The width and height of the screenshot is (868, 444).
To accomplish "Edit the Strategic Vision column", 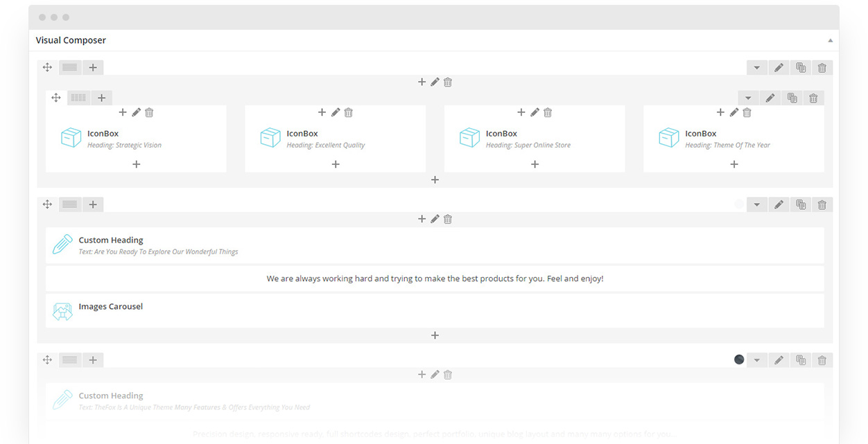I will (x=136, y=112).
